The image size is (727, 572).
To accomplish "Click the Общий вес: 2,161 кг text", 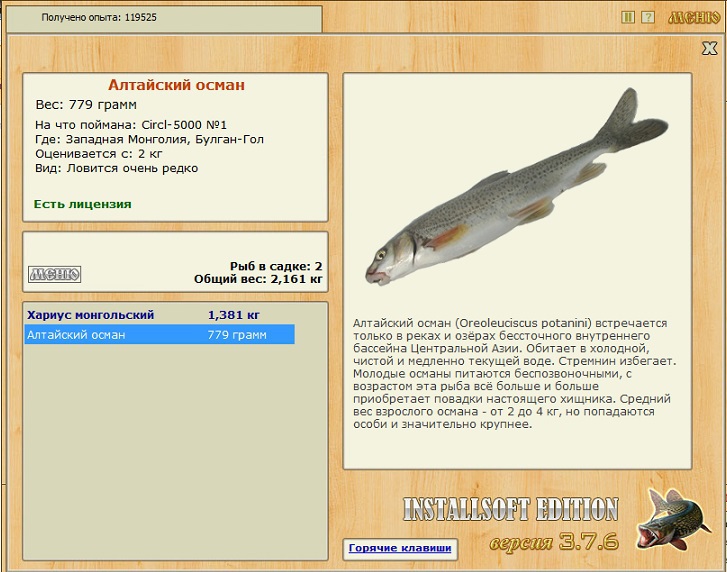I will pos(258,279).
